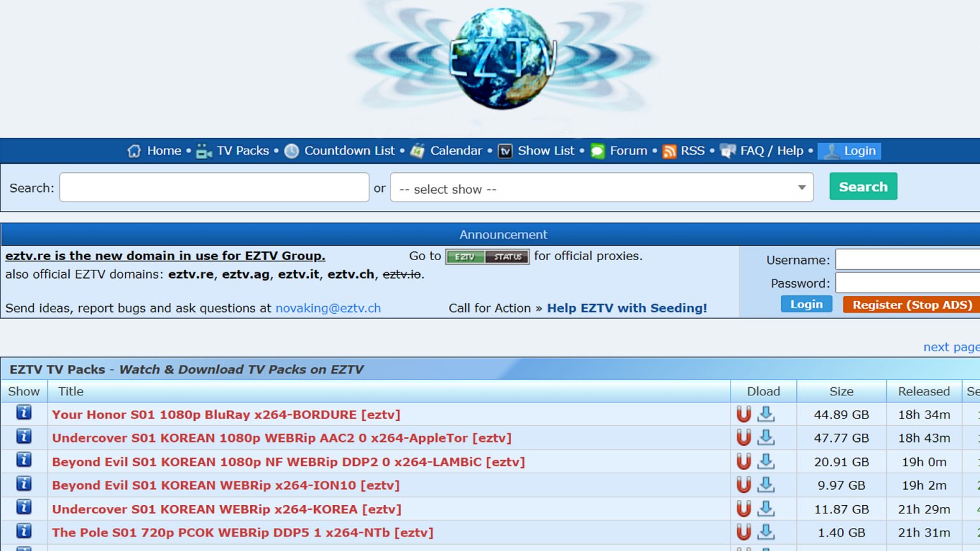Click the magnet icon for Your Honor S01
Screen dimensions: 980x551
744,414
